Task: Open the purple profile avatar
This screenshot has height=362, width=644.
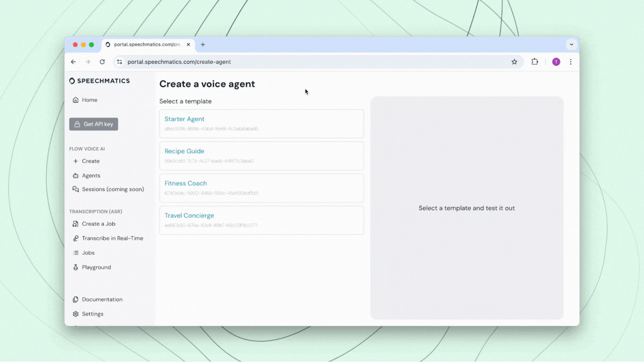Action: tap(556, 62)
